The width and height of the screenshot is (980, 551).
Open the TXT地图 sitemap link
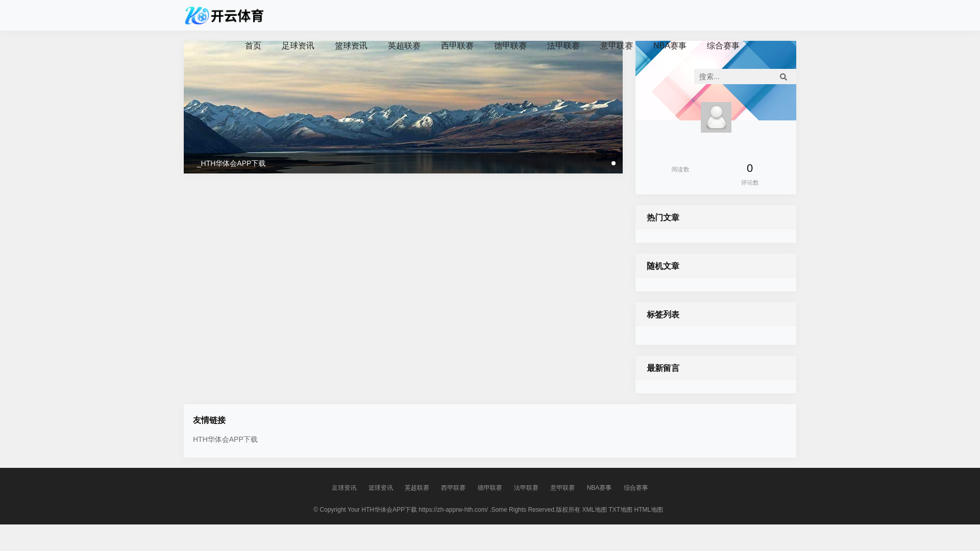pos(621,510)
